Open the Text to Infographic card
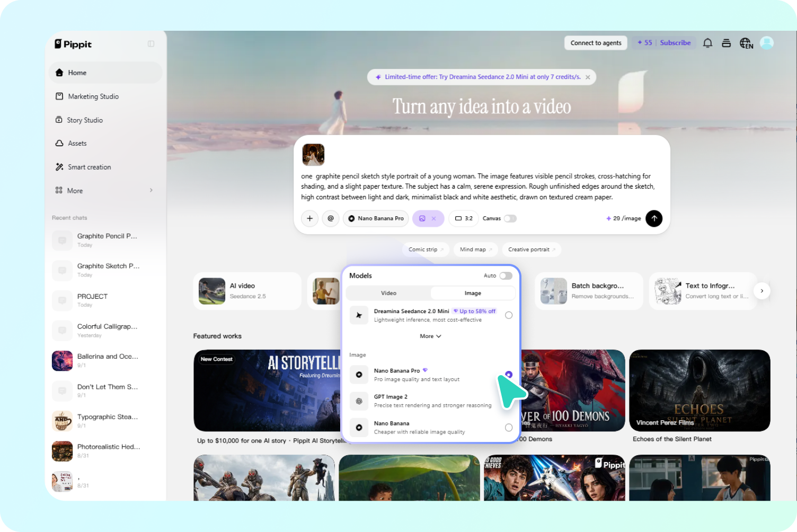This screenshot has width=797, height=532. [703, 291]
